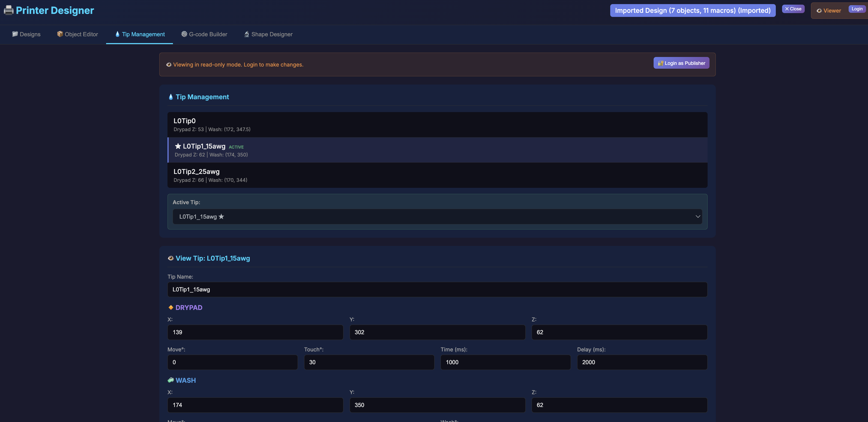
Task: Switch to the G-code Builder tab
Action: (204, 34)
